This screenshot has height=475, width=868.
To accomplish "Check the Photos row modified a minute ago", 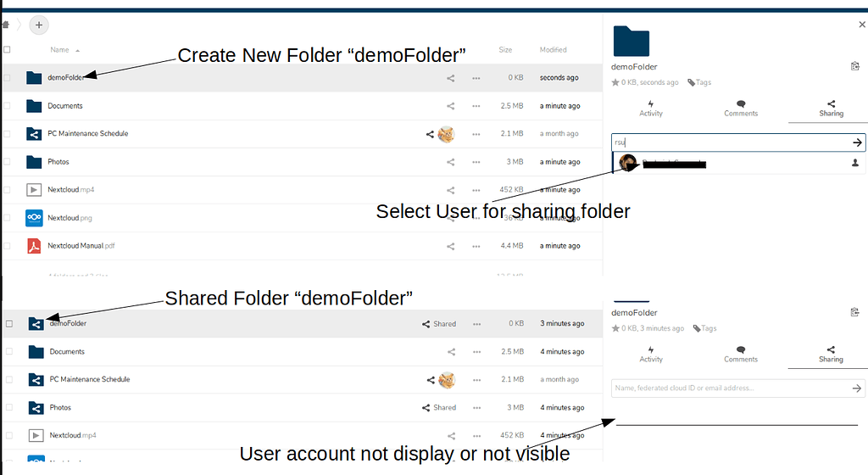I will point(7,162).
